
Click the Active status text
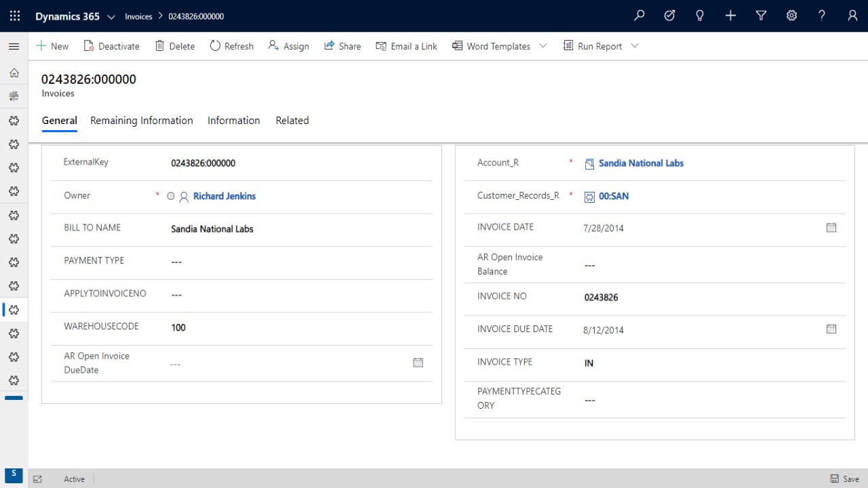point(74,479)
